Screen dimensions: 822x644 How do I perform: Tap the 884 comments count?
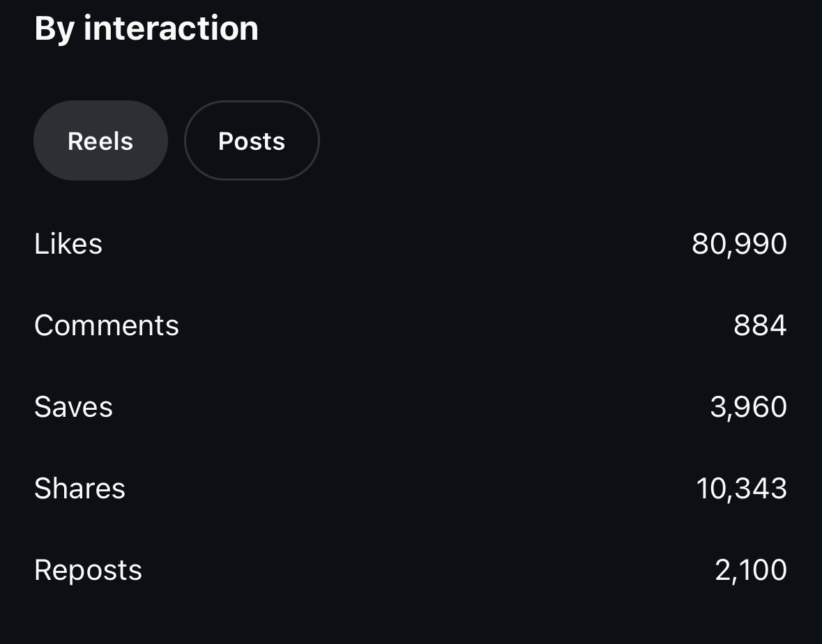[x=760, y=325]
